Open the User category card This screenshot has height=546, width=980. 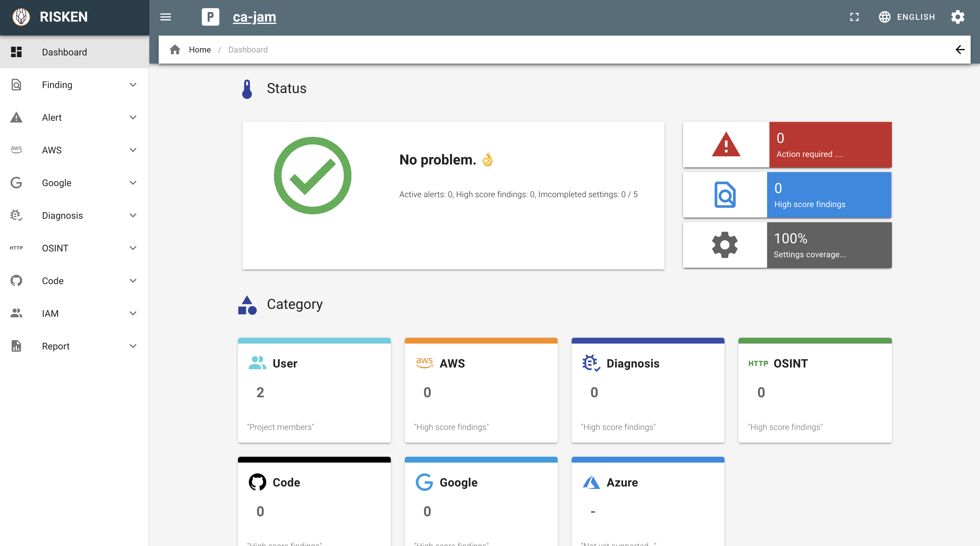(x=314, y=390)
